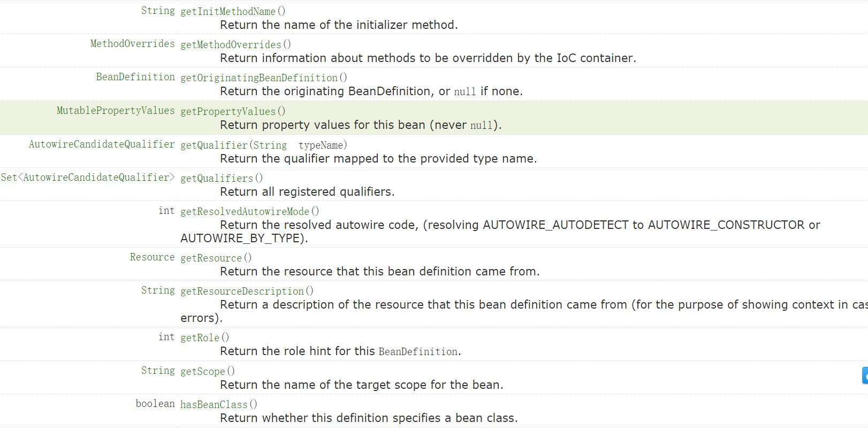Open the MutablePropertyValues type link
868x430 pixels.
click(x=116, y=111)
